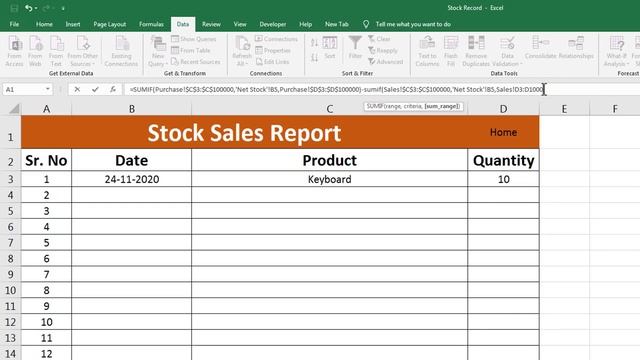
Task: Select the Data ribbon tab
Action: click(x=183, y=24)
